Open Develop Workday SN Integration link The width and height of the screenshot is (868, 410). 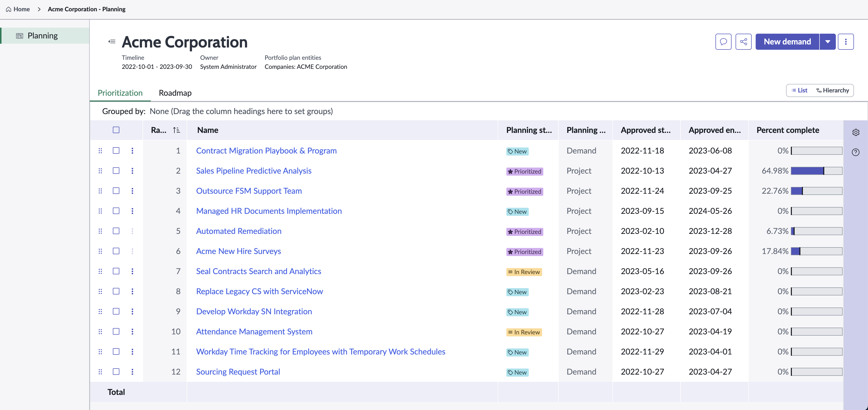click(254, 312)
